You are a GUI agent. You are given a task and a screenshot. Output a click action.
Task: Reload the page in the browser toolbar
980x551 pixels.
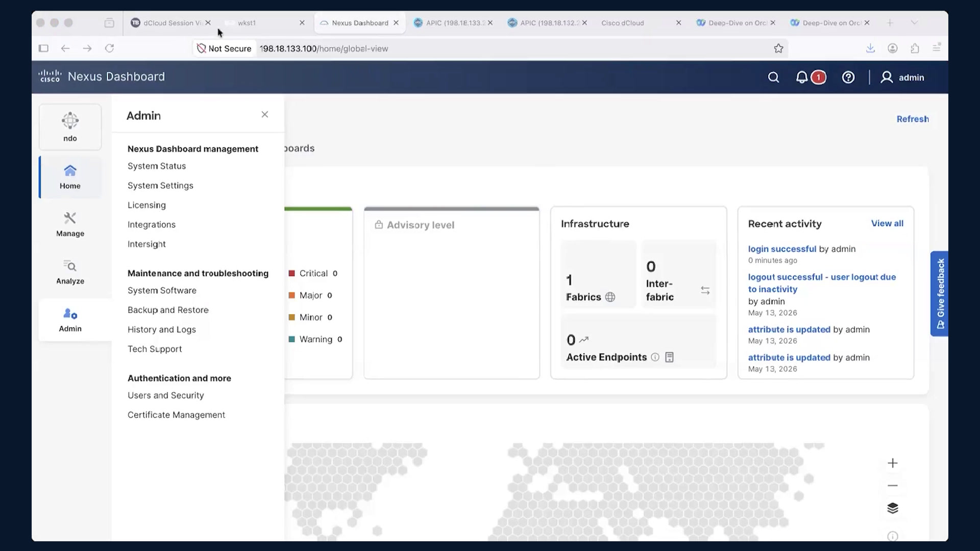click(109, 48)
